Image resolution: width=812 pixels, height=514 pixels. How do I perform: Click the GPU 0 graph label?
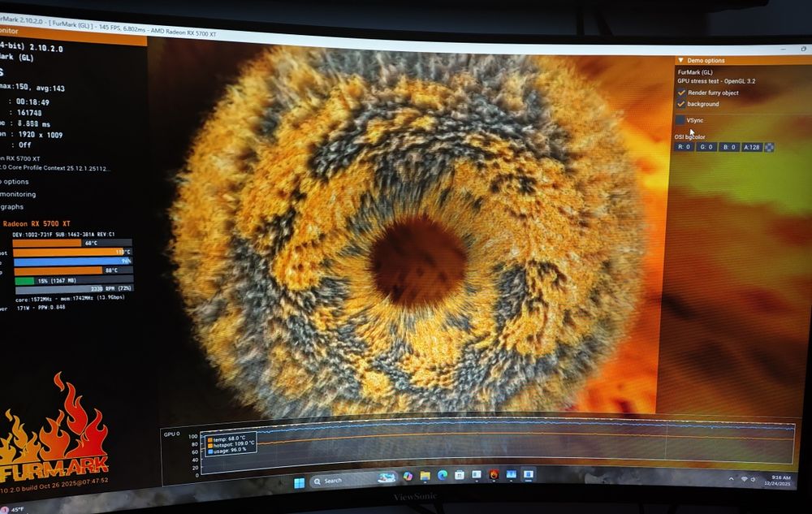coord(171,434)
